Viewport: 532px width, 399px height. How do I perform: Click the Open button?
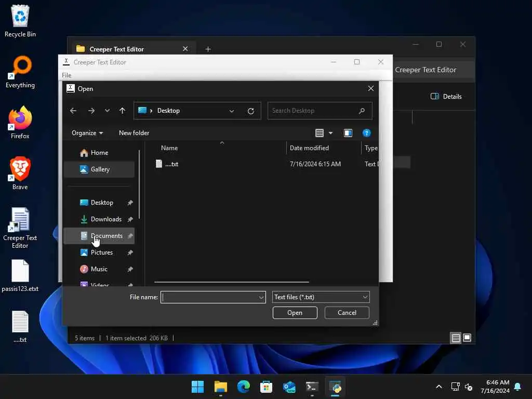click(x=295, y=313)
